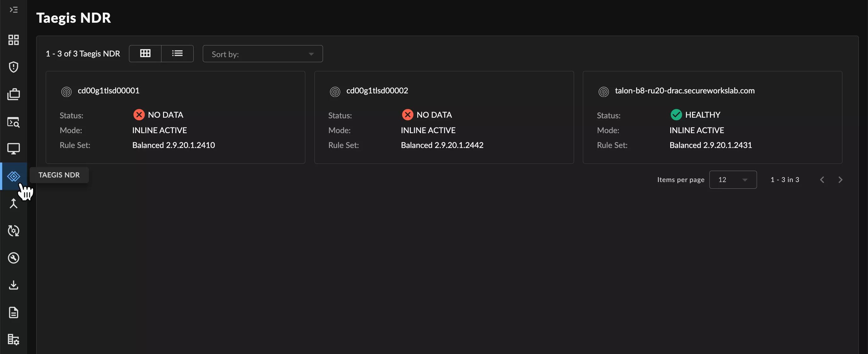This screenshot has height=354, width=868.
Task: Select text 'Balanced 2.9.20.1.2442'
Action: [x=442, y=145]
